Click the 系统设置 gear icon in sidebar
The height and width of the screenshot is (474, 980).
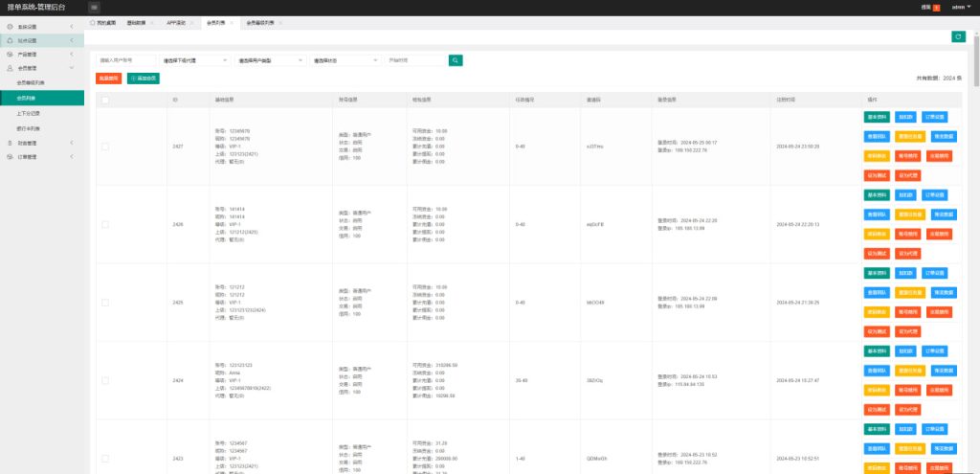point(10,27)
